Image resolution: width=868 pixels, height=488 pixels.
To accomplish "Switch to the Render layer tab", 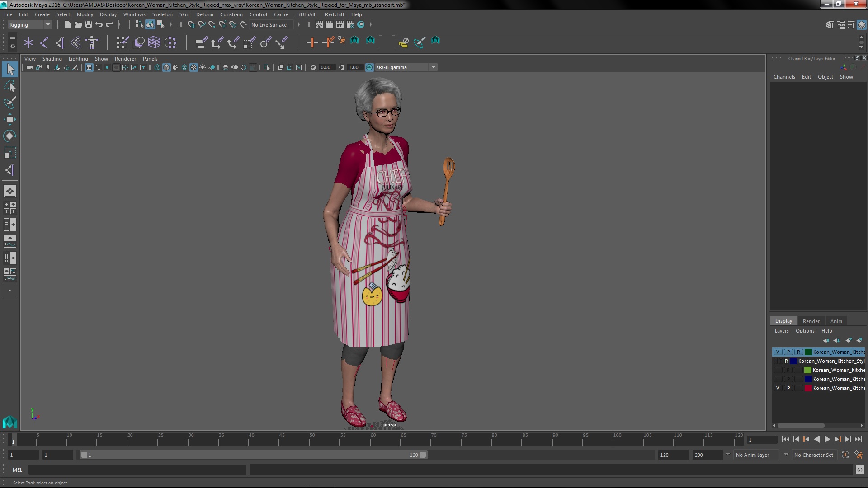I will 811,321.
